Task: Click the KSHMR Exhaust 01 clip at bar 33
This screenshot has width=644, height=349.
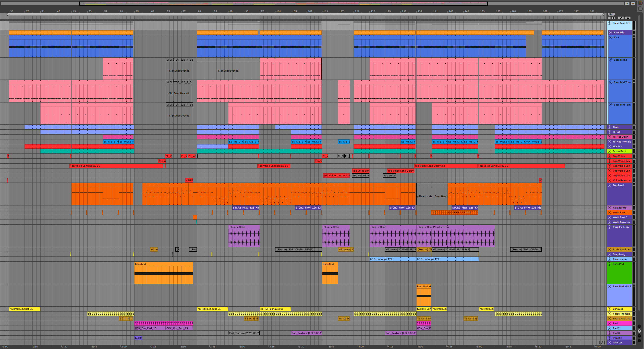Action: pos(24,309)
